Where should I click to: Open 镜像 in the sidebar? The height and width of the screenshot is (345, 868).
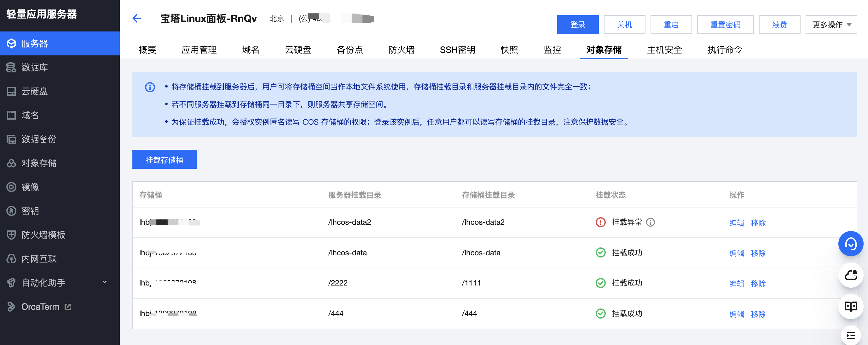(x=30, y=187)
